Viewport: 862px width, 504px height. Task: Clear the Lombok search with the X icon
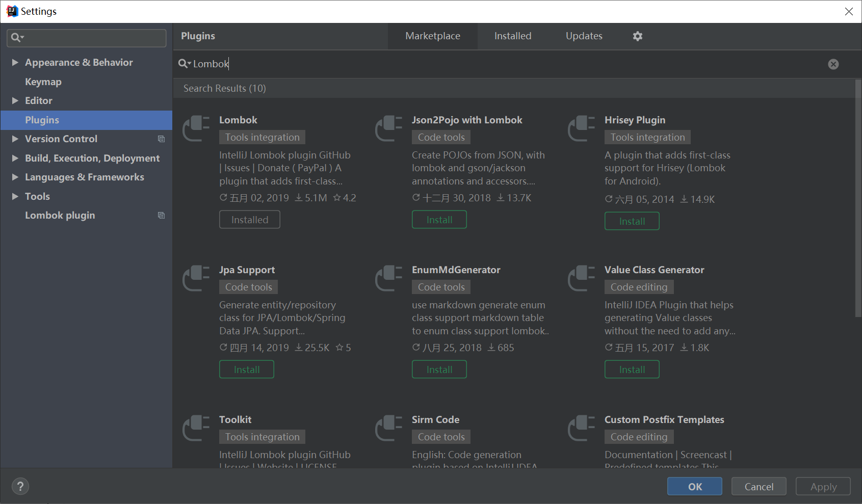[833, 64]
